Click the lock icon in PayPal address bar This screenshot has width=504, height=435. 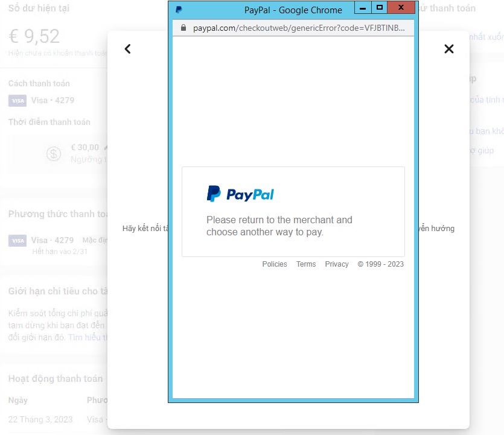click(183, 28)
